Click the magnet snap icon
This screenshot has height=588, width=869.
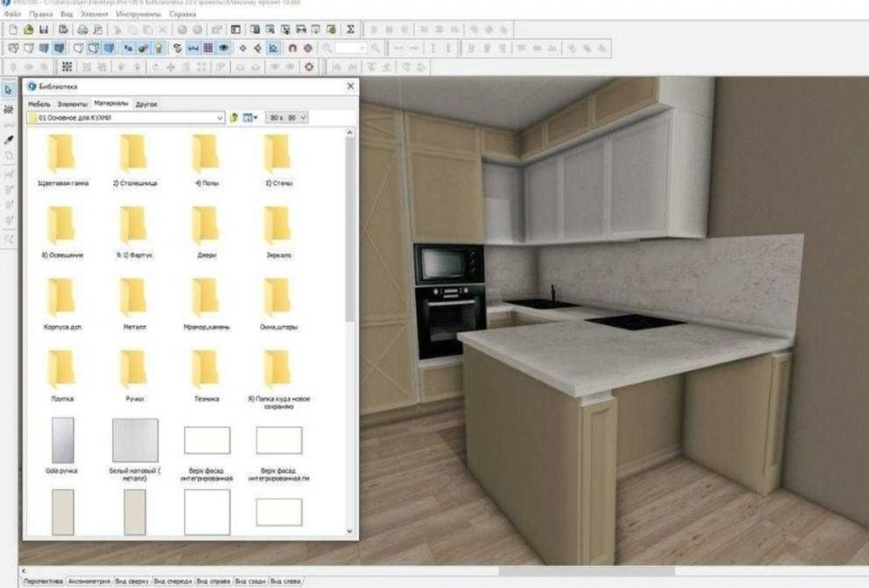pyautogui.click(x=293, y=48)
